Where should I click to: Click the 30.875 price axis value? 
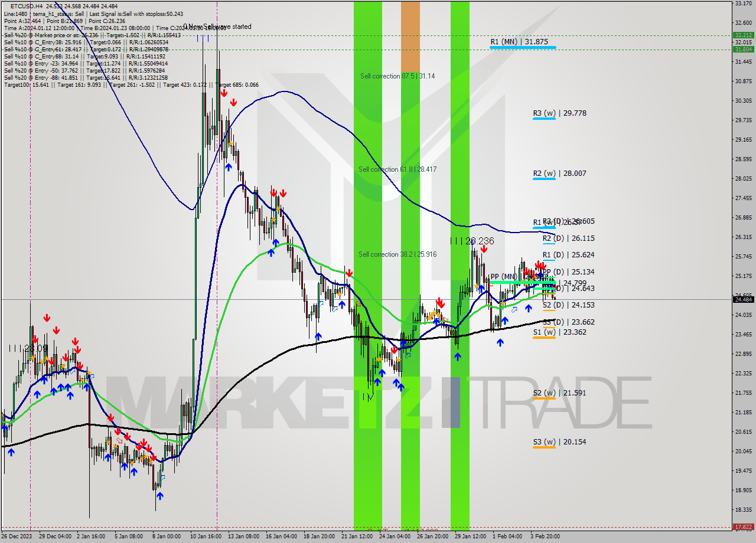(x=742, y=81)
